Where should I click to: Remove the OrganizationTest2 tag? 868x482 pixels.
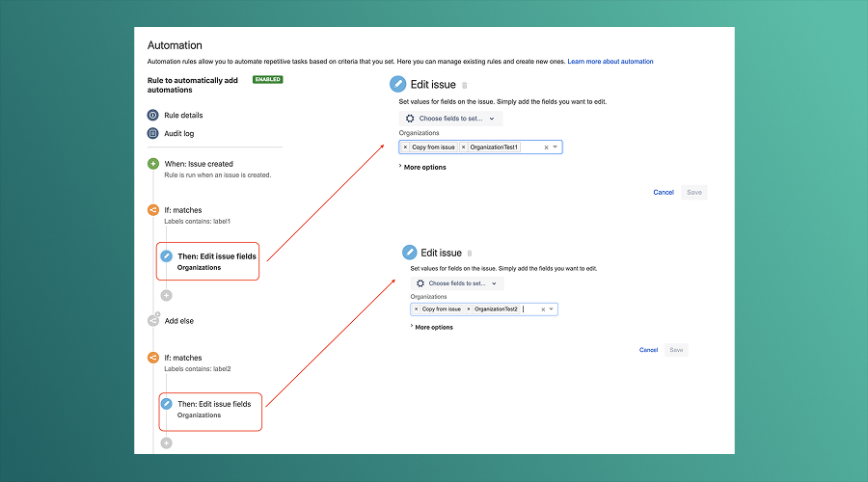tap(469, 309)
